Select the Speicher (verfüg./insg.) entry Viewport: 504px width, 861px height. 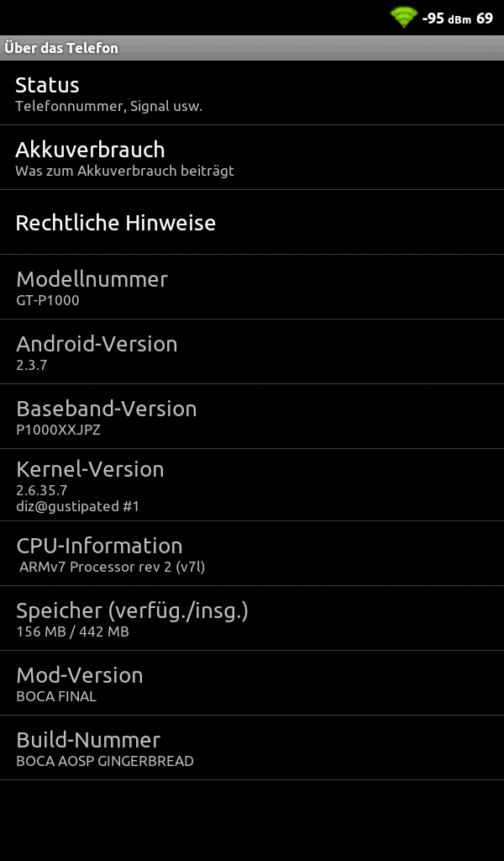click(252, 618)
